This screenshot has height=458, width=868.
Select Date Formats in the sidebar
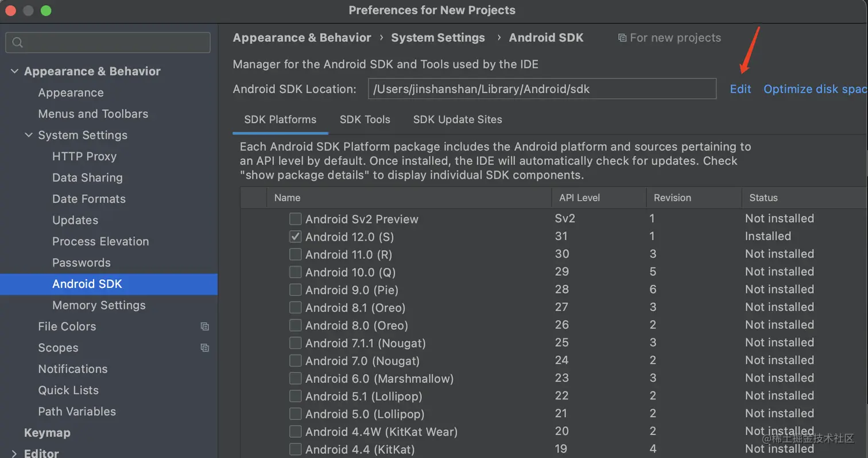89,199
